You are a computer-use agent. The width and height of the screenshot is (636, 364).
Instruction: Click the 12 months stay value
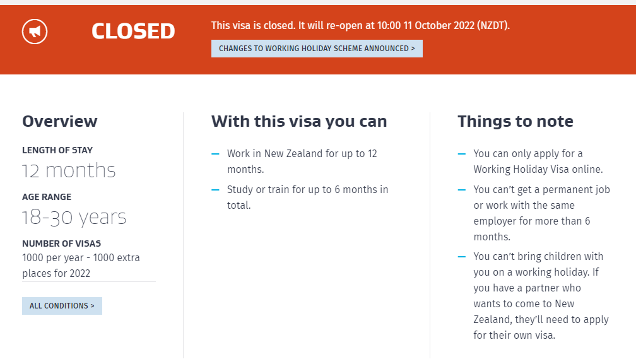tap(69, 170)
